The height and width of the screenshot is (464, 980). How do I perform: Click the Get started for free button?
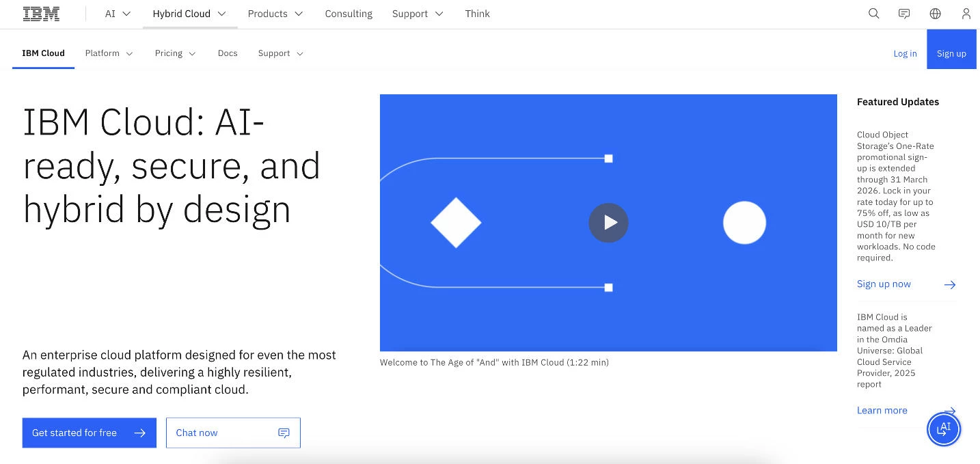[x=90, y=433]
